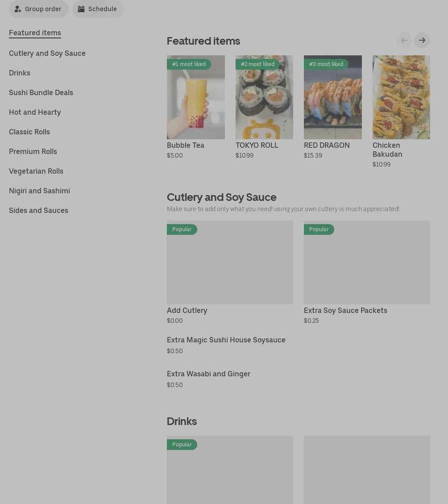Select Featured items in the sidebar menu
Viewport: 448px width, 504px height.
click(35, 33)
